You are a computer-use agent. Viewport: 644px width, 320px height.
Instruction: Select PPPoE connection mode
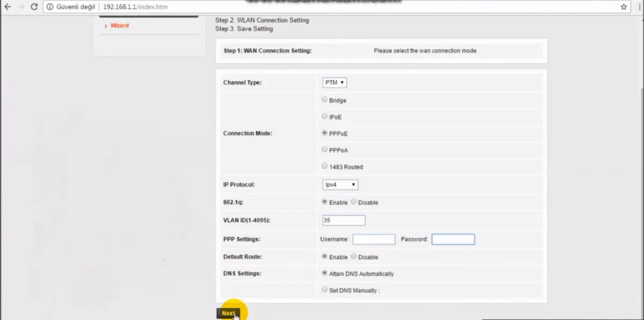tap(324, 133)
